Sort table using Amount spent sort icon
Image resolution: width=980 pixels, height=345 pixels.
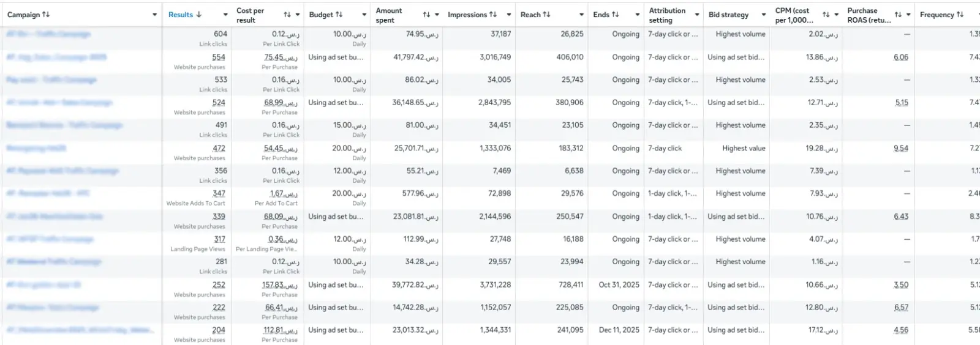point(426,15)
